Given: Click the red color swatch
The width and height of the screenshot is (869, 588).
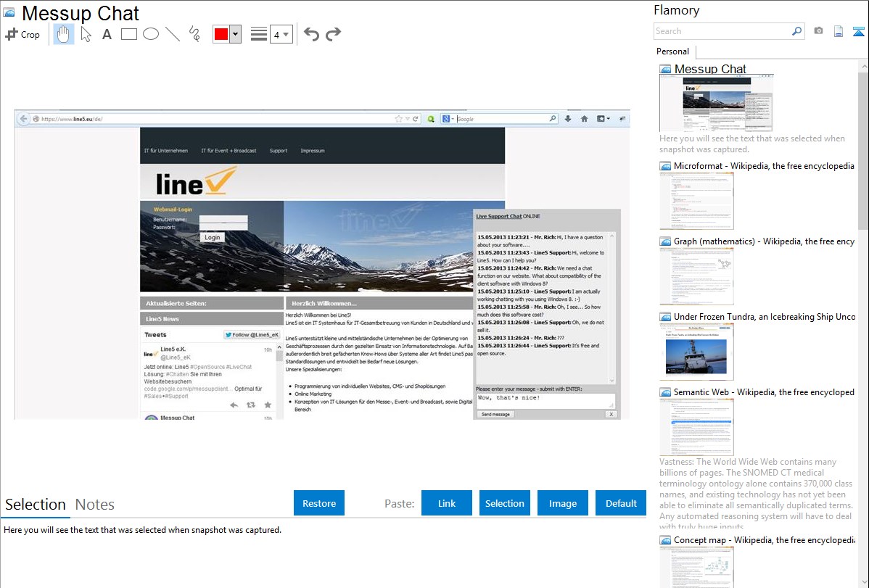Looking at the screenshot, I should [x=221, y=34].
